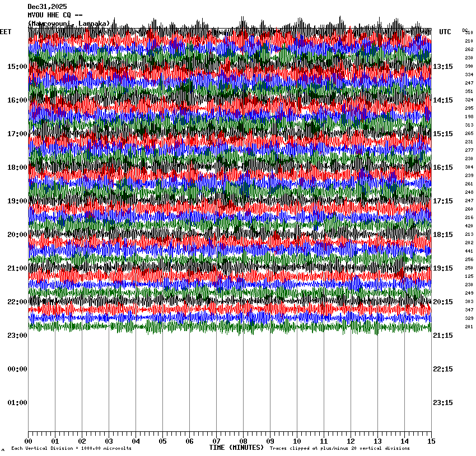Select the DC offset value 125
Viewport: 476px width, 456px height.
pos(469,276)
